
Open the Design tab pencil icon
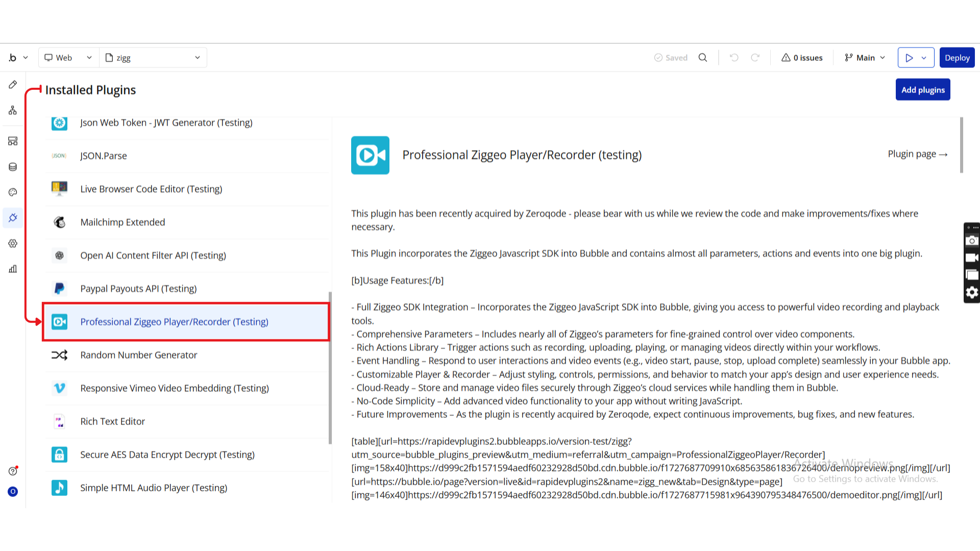[x=13, y=85]
